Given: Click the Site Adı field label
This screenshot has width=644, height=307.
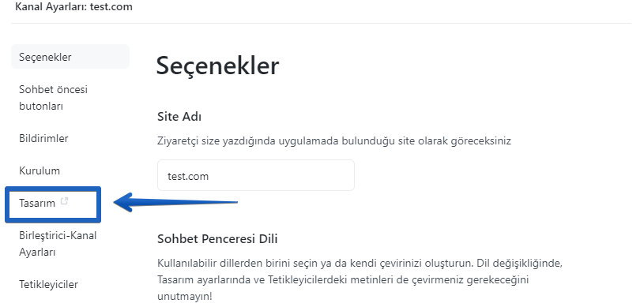Looking at the screenshot, I should 179,117.
